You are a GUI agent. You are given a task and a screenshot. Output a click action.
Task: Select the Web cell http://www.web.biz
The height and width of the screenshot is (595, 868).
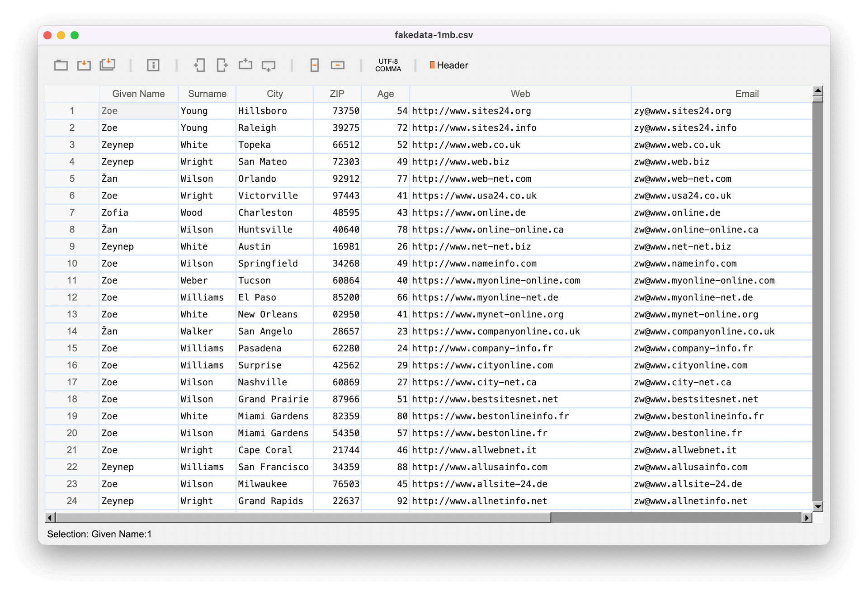coord(461,161)
